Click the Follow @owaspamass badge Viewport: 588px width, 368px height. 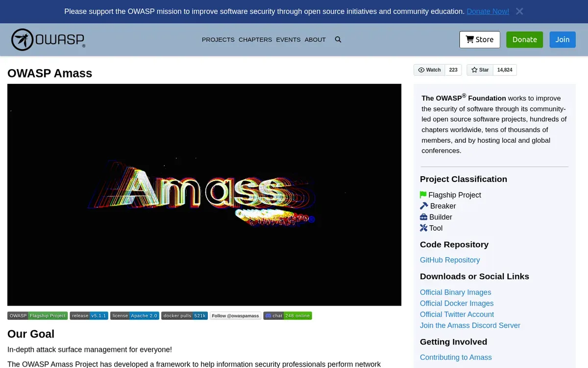pyautogui.click(x=236, y=316)
